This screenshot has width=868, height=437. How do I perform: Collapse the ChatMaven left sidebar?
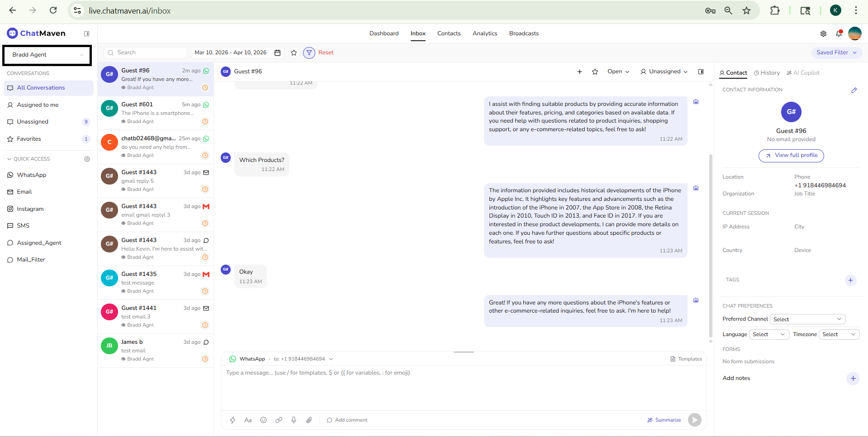click(87, 33)
